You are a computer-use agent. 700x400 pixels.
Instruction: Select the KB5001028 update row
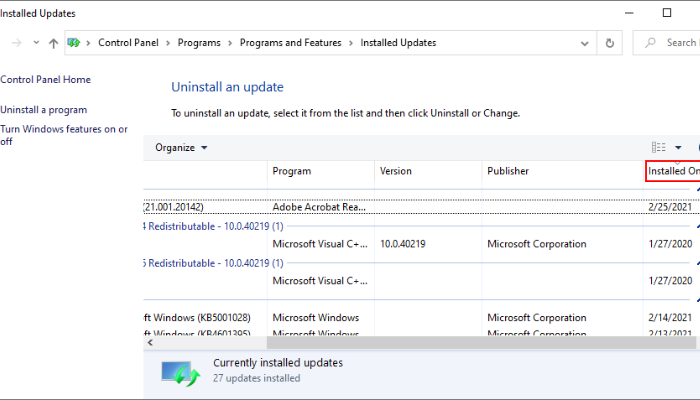point(421,318)
